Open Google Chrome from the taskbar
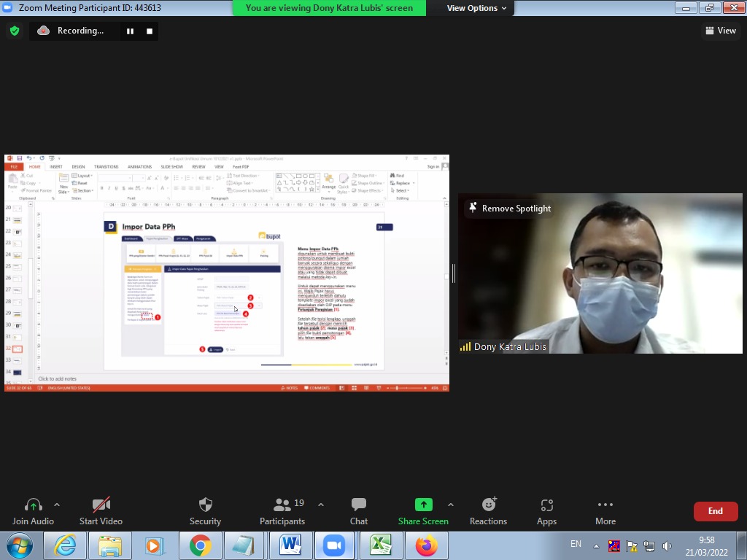The height and width of the screenshot is (560, 747). pyautogui.click(x=200, y=545)
